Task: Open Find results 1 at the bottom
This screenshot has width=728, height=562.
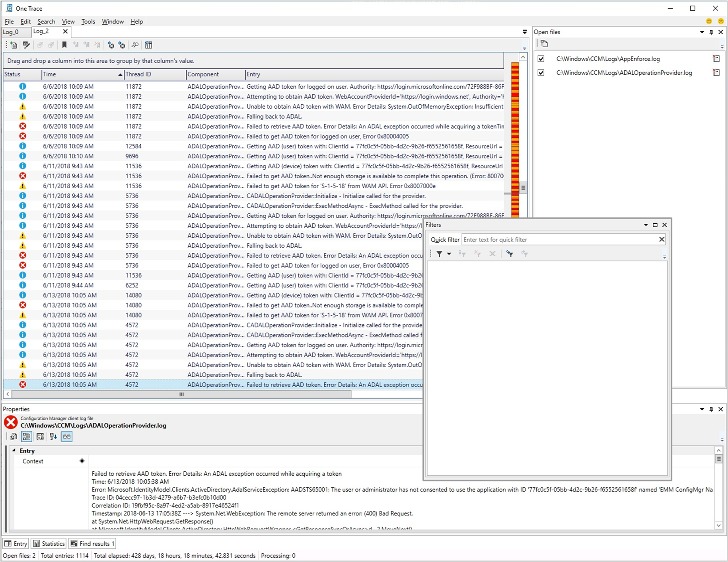Action: click(x=92, y=543)
